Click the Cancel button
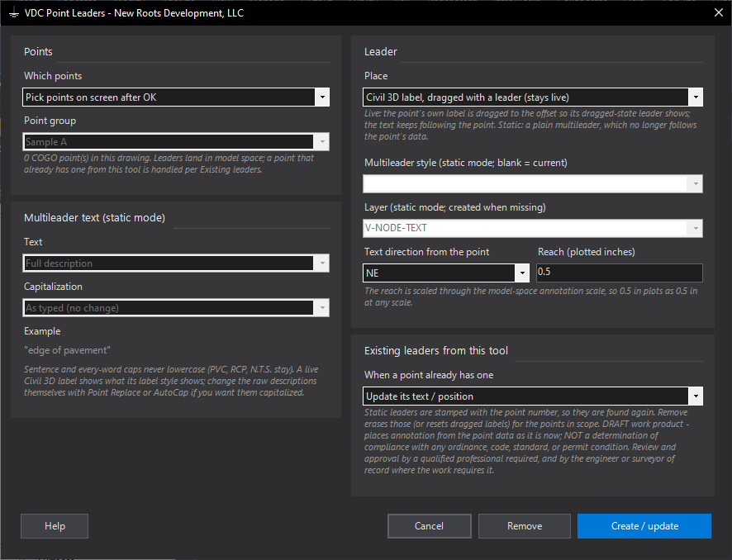The height and width of the screenshot is (560, 732). pyautogui.click(x=429, y=526)
